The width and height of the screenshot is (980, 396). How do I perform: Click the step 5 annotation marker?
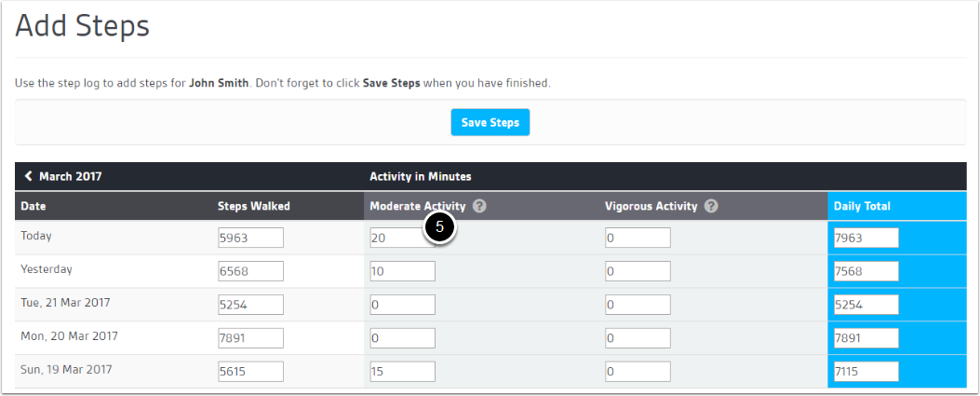click(440, 227)
